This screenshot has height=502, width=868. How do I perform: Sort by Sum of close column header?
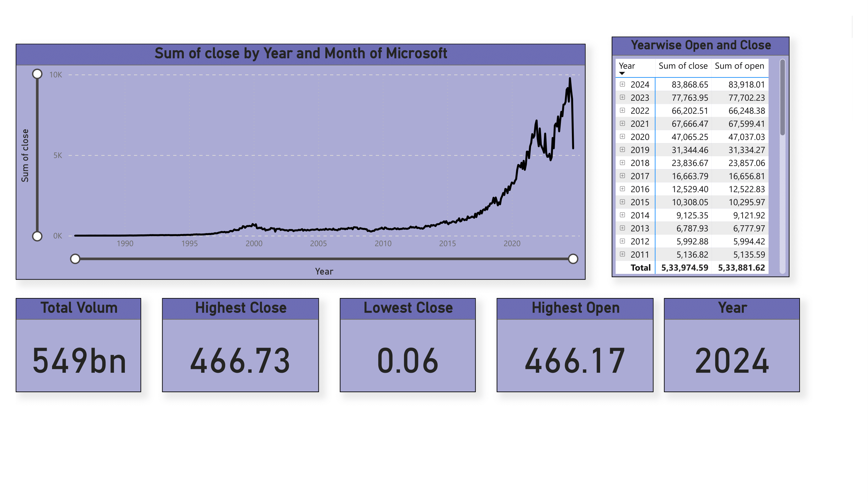pyautogui.click(x=683, y=66)
